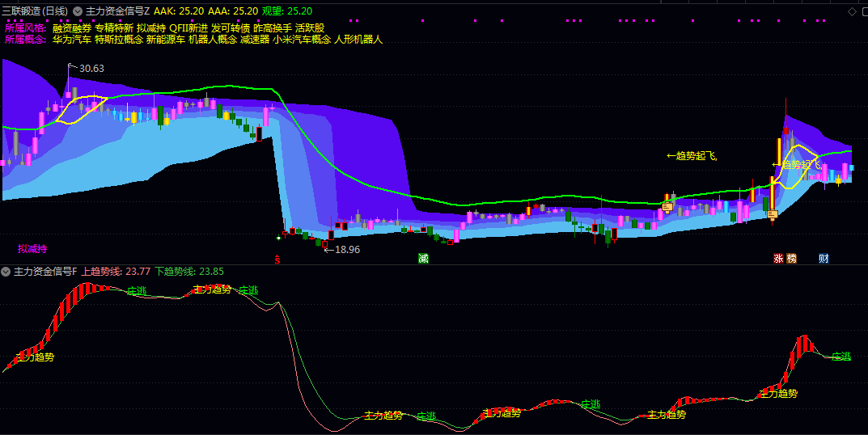
Task: Click the 活跃股 style tag
Action: pyautogui.click(x=310, y=27)
